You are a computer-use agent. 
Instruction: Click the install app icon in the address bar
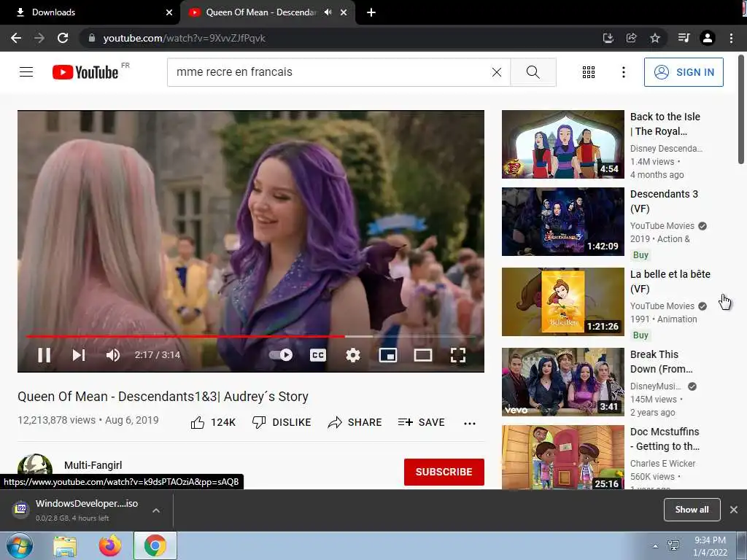tap(608, 38)
